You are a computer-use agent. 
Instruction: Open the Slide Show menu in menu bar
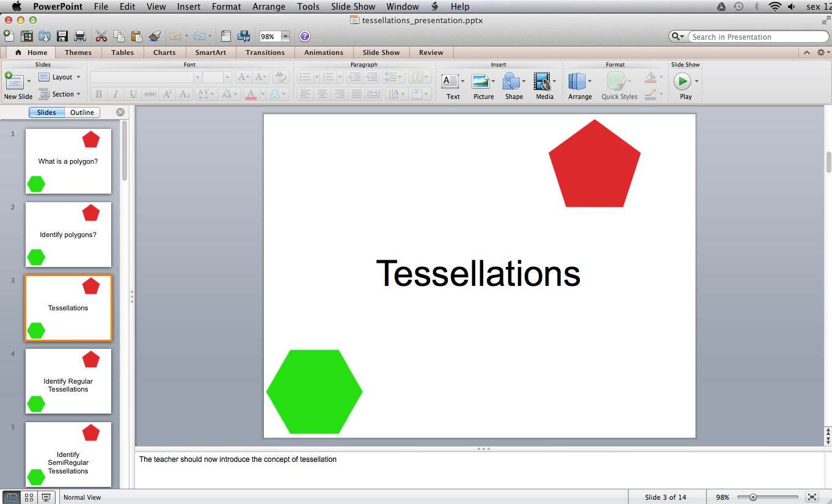pyautogui.click(x=353, y=7)
